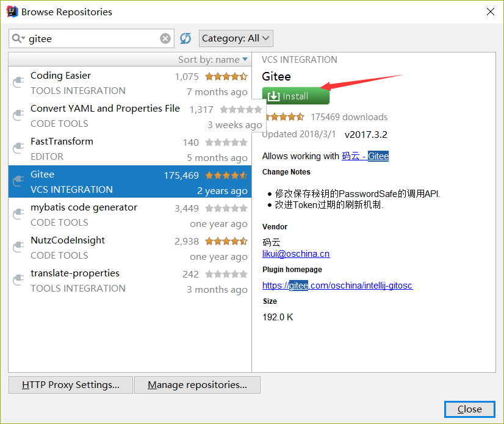Clear the gitee search text
Viewport: 504px width, 424px height.
pos(165,38)
